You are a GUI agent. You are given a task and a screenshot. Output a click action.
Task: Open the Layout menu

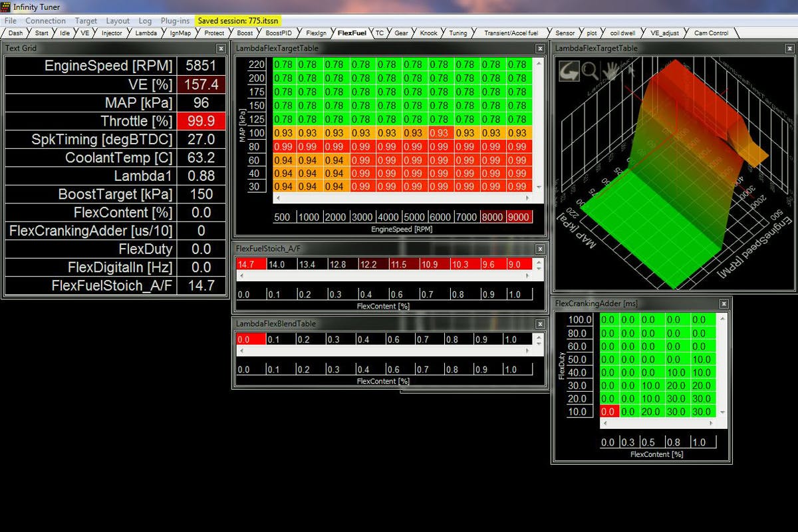(x=118, y=21)
